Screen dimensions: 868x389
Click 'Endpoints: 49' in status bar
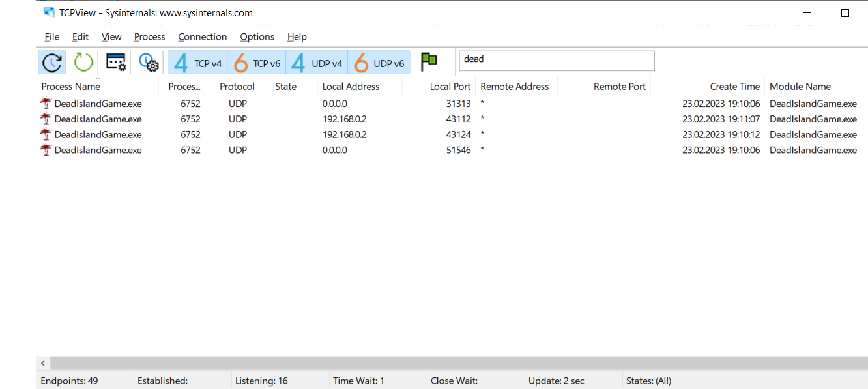69,381
